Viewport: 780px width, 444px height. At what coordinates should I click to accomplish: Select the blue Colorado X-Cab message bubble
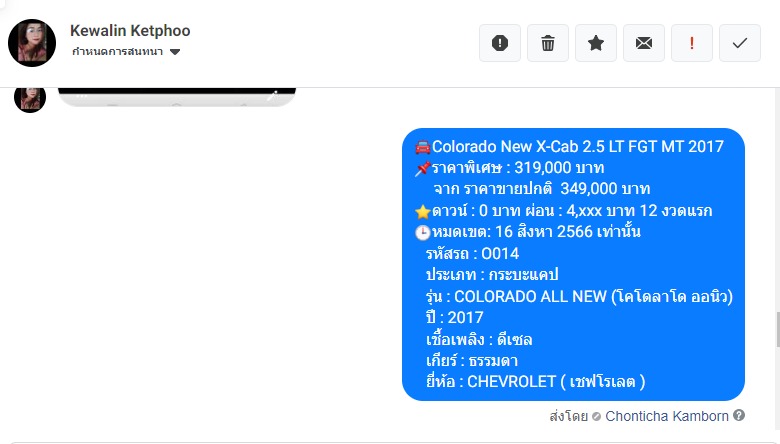coord(573,265)
